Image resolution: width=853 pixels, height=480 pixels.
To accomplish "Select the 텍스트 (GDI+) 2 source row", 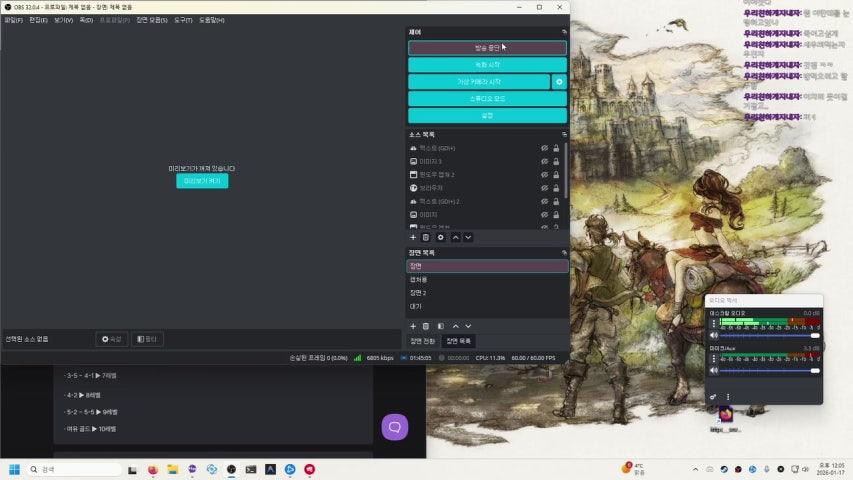I will [485, 201].
